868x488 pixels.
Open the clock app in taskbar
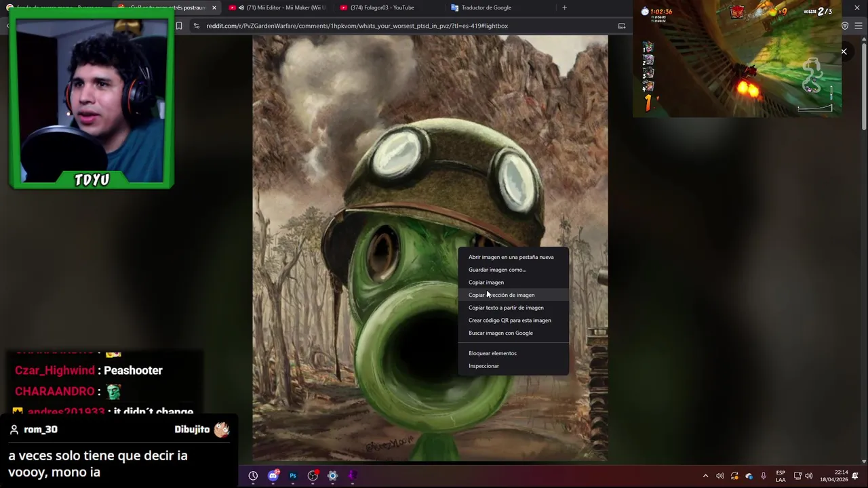(253, 476)
